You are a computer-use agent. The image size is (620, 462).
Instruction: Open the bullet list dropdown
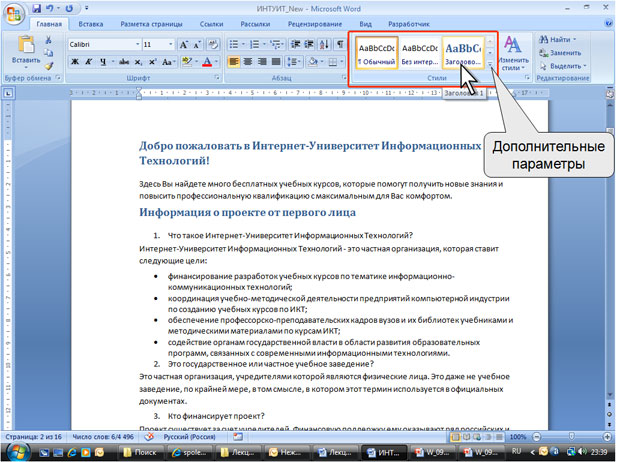243,44
